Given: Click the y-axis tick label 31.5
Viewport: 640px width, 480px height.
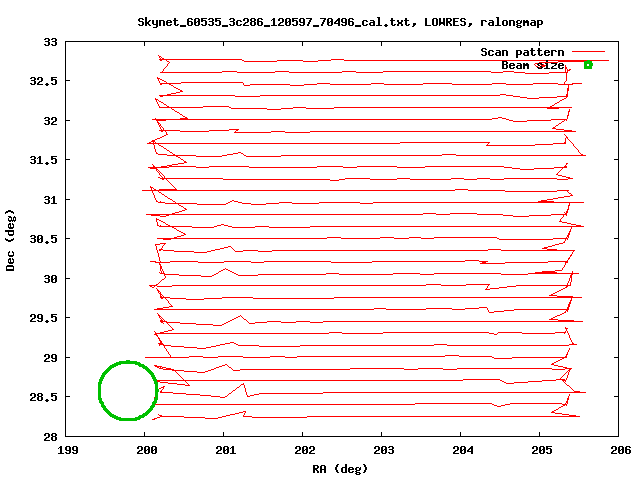Looking at the screenshot, I should pyautogui.click(x=44, y=160).
